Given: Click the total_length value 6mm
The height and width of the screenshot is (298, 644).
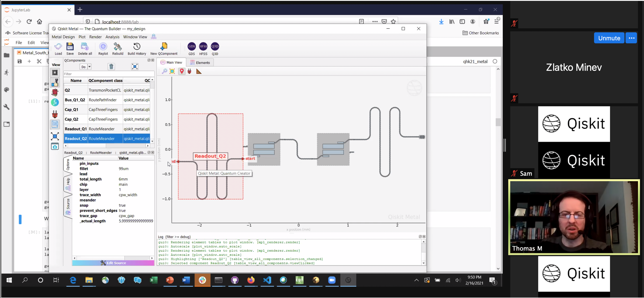Looking at the screenshot, I should [x=123, y=179].
